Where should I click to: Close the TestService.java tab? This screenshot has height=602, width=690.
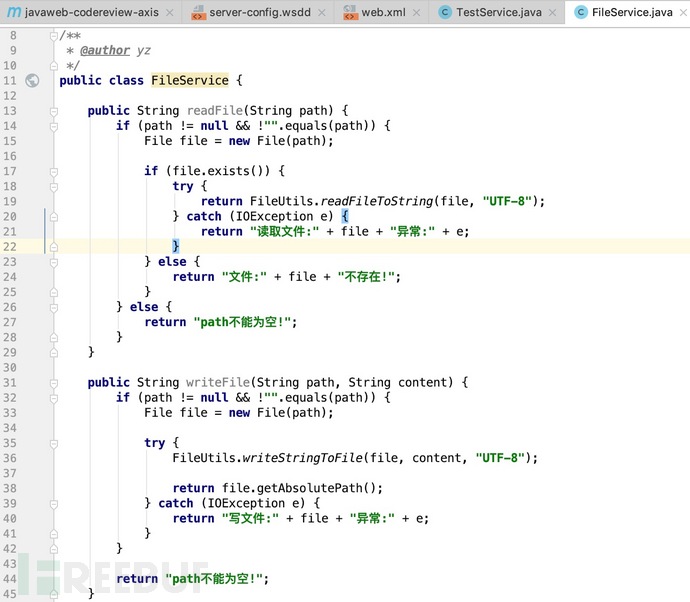(x=553, y=13)
